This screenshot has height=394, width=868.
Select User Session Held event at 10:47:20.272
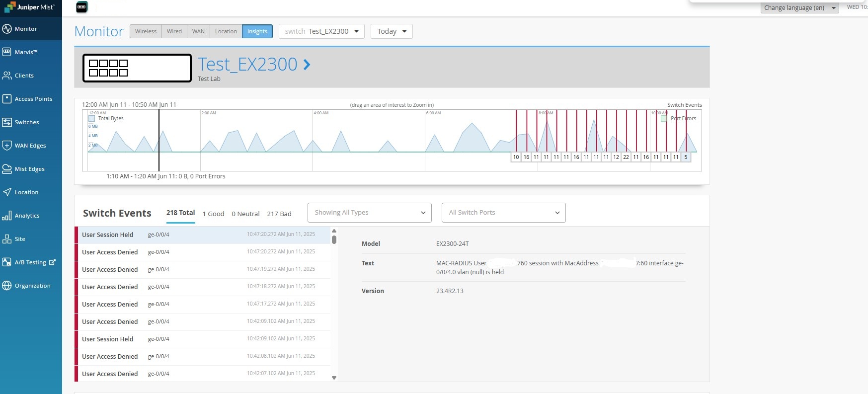coord(203,235)
